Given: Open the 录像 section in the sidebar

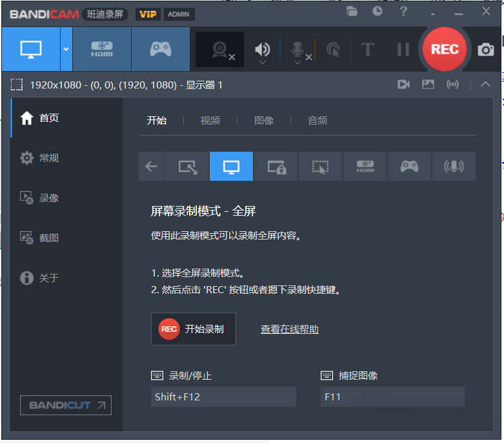Looking at the screenshot, I should [49, 198].
